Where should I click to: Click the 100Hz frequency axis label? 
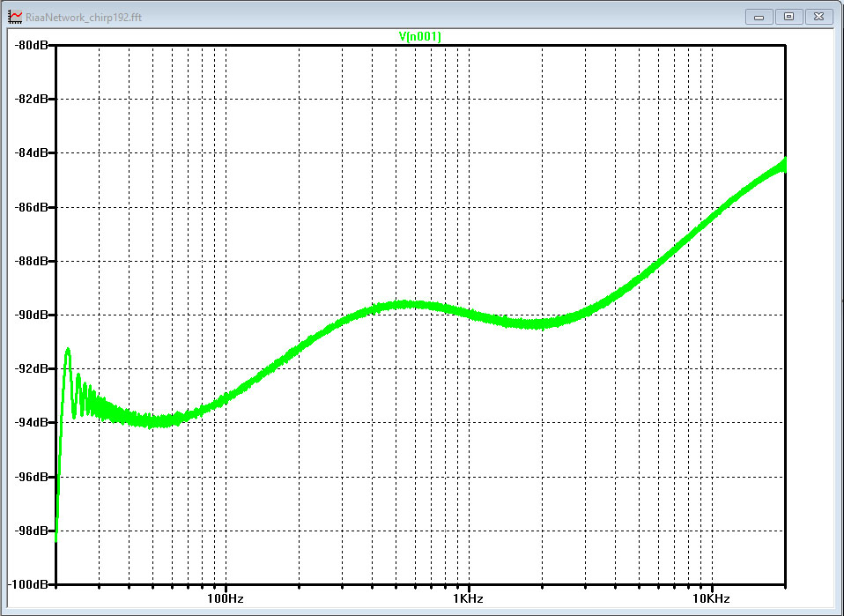tap(225, 598)
